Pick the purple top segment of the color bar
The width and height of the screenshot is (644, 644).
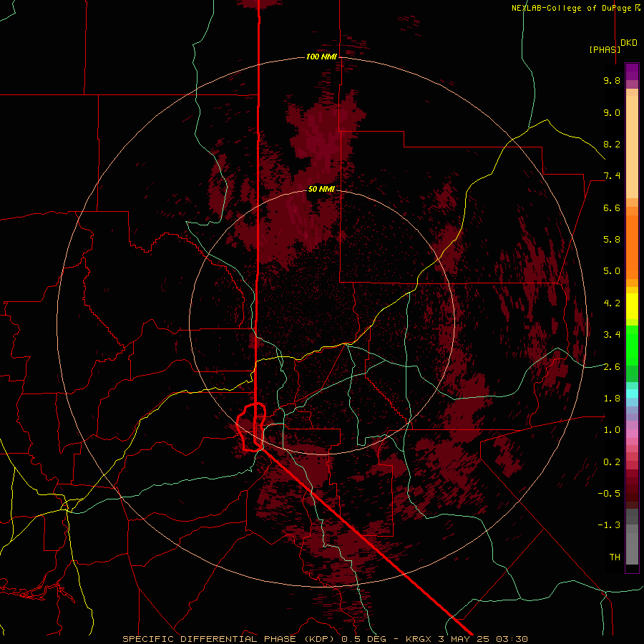pos(632,72)
